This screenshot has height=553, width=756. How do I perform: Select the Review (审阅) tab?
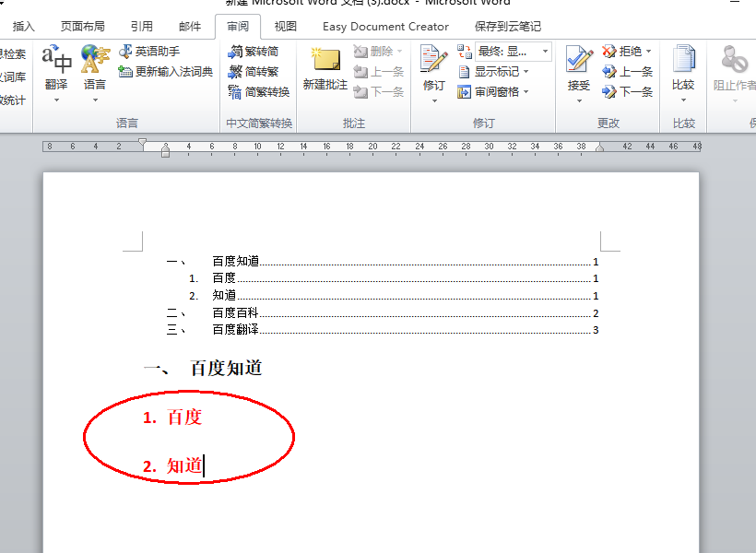point(238,27)
